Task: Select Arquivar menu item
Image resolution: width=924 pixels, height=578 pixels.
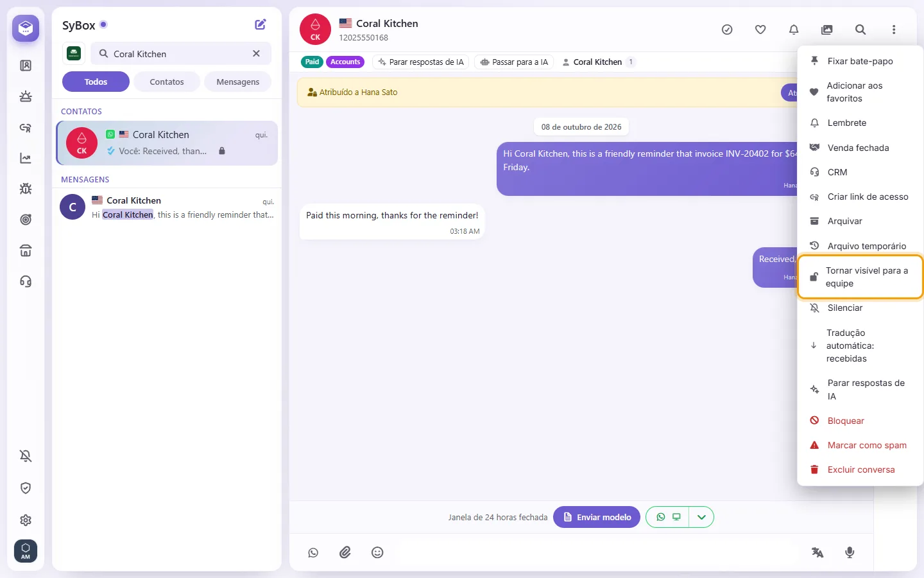Action: click(x=860, y=221)
